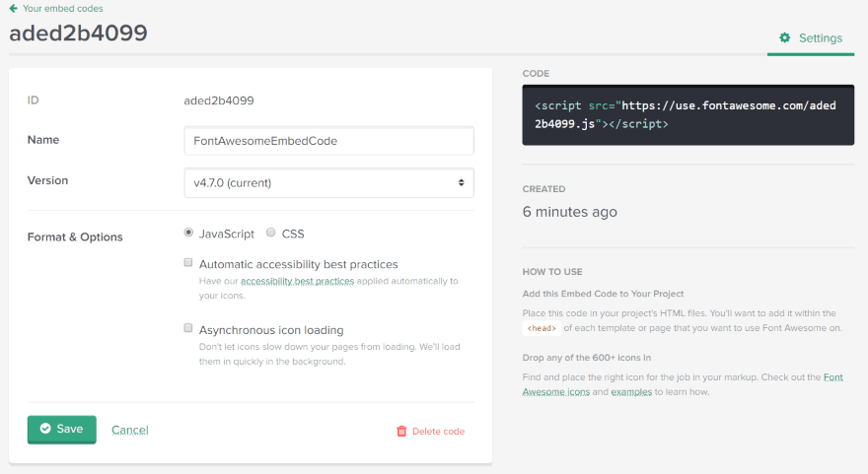Image resolution: width=868 pixels, height=474 pixels.
Task: Open the examples link in How to Use
Action: click(x=631, y=391)
